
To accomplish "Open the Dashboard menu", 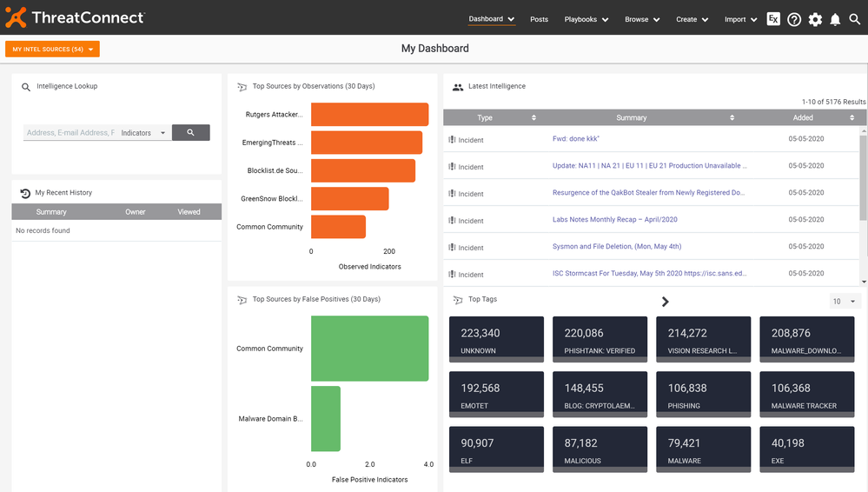I will (492, 19).
